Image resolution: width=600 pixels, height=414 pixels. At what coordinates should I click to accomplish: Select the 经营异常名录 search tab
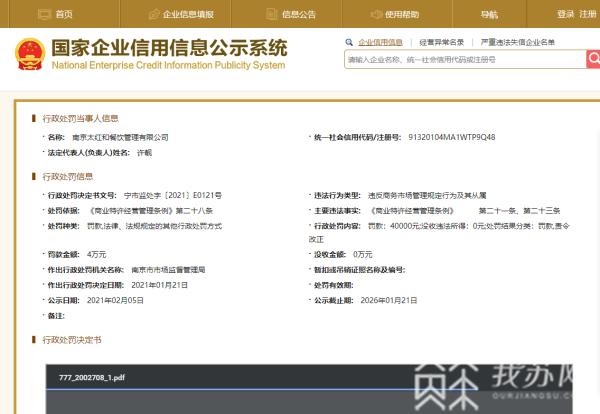tap(442, 42)
